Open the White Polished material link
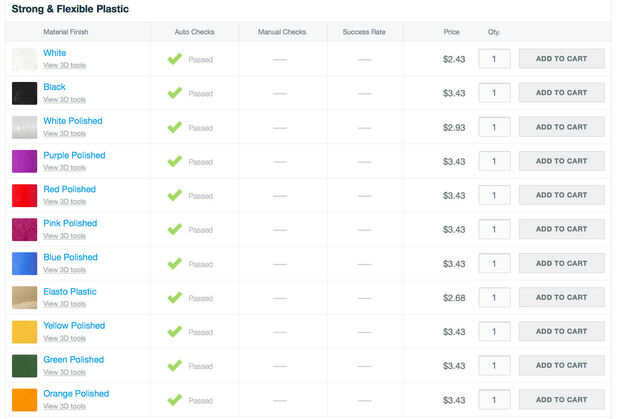Image resolution: width=620 pixels, height=419 pixels. pyautogui.click(x=72, y=121)
